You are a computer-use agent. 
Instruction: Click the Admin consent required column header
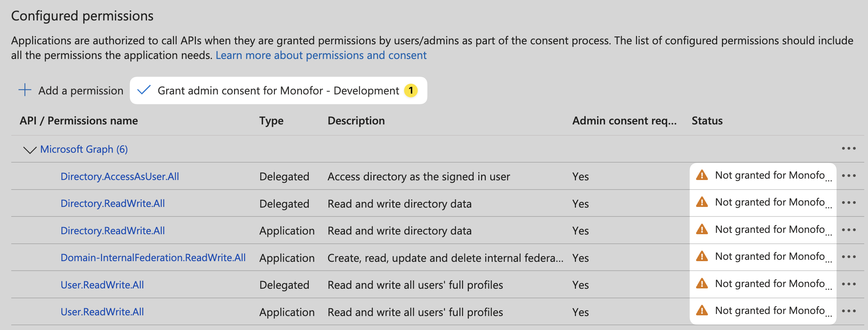point(624,121)
